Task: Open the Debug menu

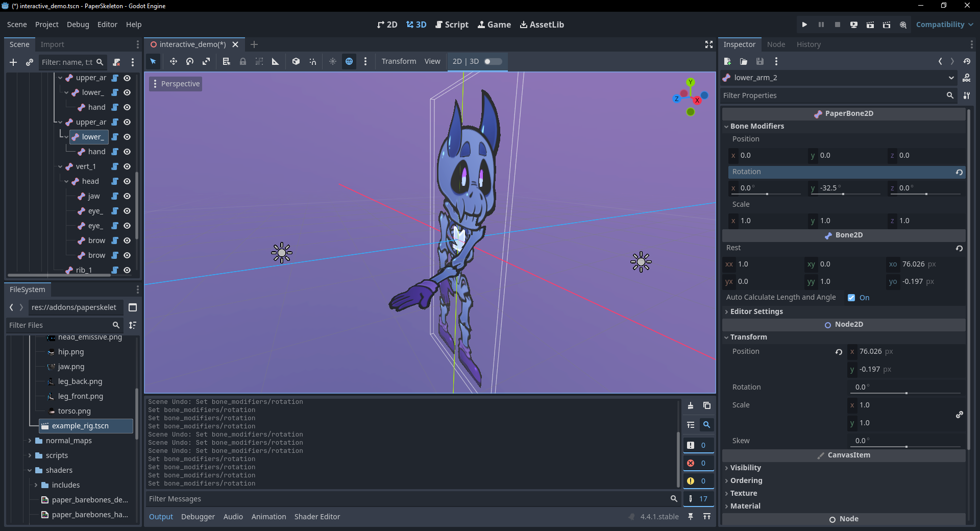Action: [x=78, y=25]
